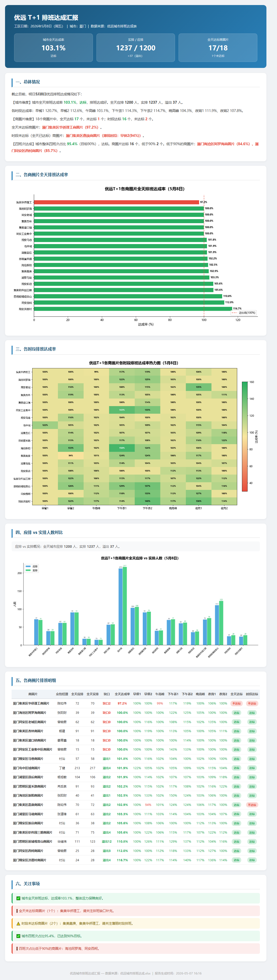Screen dimensions: 277x980
Task: Click green check icon beside 城市四班次占比 note
Action: (18, 936)
